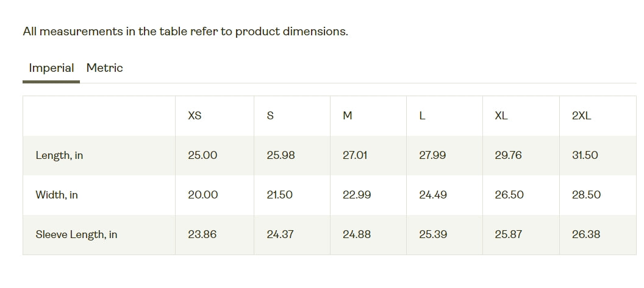Click the M size column header
Image resolution: width=644 pixels, height=288 pixels.
tap(348, 116)
